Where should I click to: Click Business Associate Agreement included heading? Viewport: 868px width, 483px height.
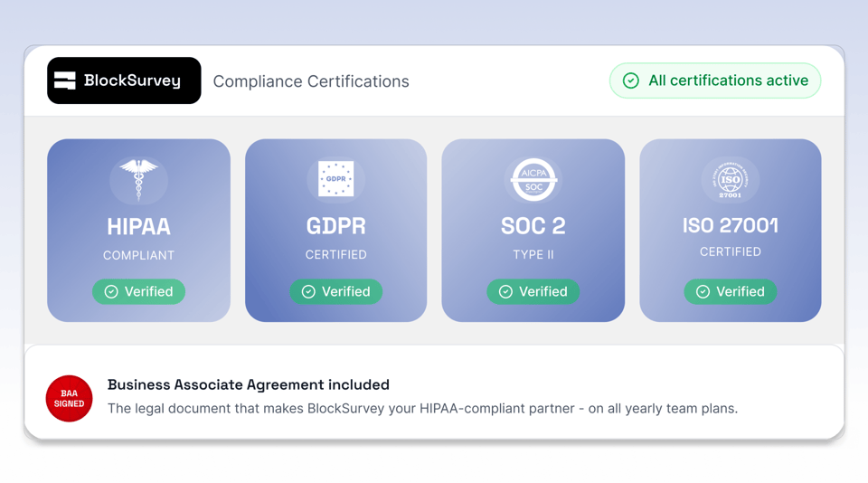pos(249,384)
